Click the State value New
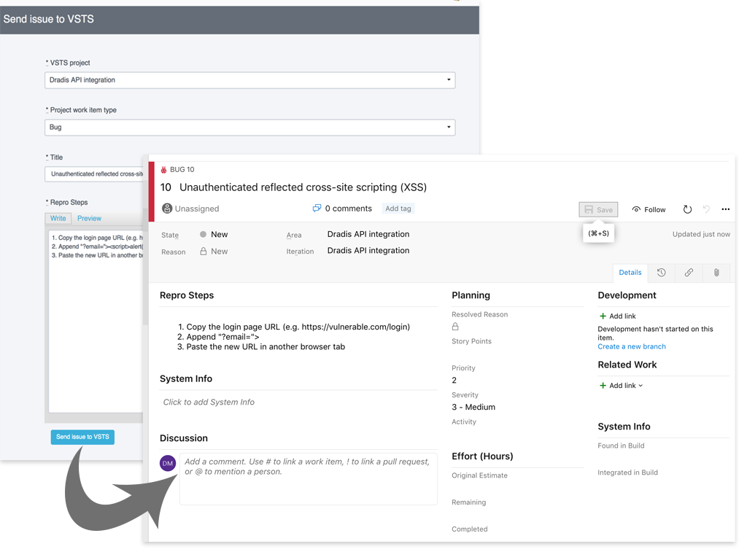The image size is (747, 560). pos(219,234)
